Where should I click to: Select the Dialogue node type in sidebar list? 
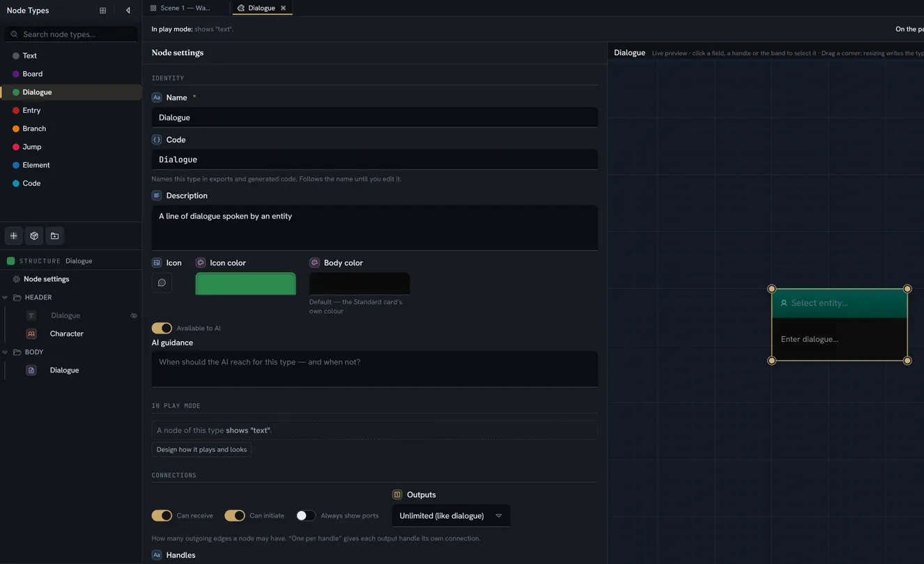pos(71,92)
